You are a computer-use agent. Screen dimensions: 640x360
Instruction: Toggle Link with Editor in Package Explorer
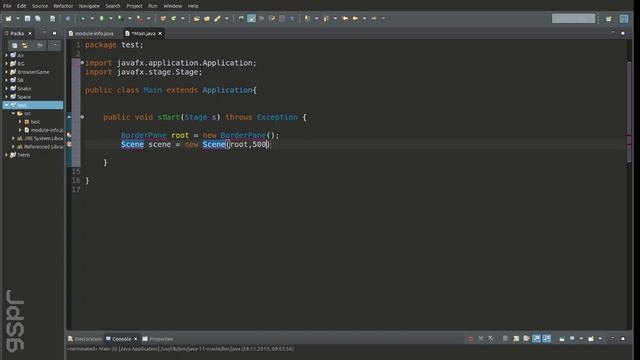tap(25, 45)
